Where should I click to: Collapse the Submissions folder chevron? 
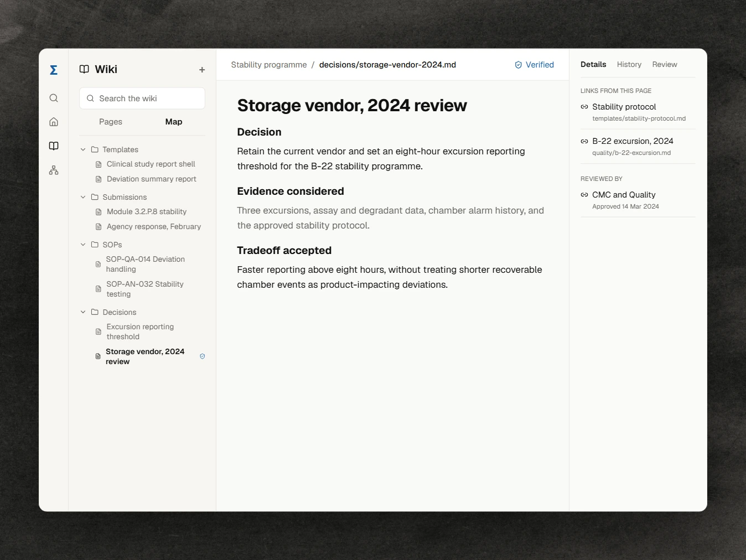pyautogui.click(x=83, y=197)
